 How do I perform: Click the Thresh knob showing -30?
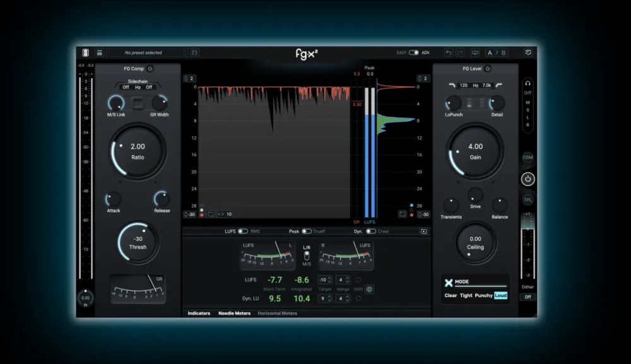point(138,242)
